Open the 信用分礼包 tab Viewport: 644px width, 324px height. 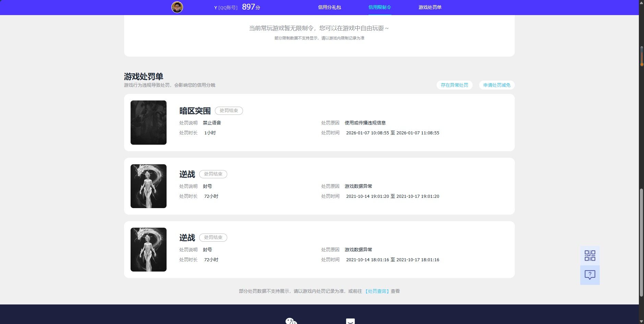[x=329, y=7]
